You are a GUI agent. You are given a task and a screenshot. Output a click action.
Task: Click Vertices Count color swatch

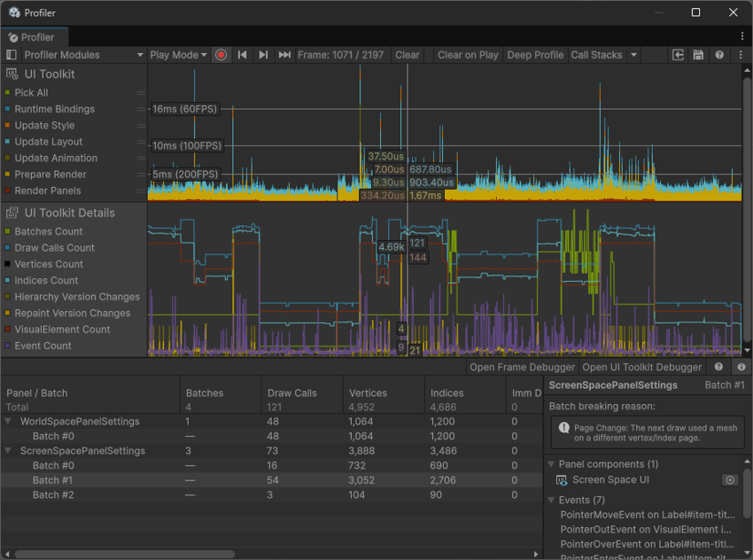click(7, 264)
